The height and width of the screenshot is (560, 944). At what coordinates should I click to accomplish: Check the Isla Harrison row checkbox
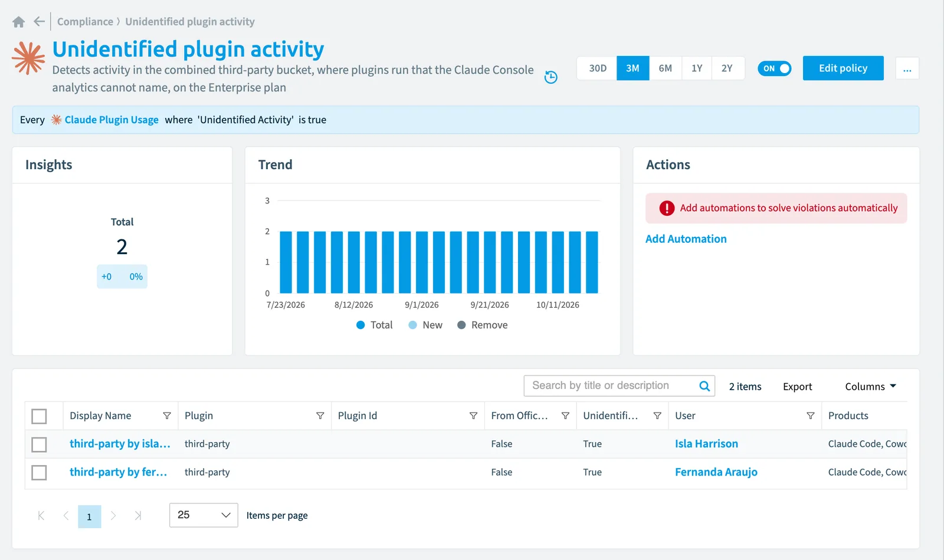39,444
